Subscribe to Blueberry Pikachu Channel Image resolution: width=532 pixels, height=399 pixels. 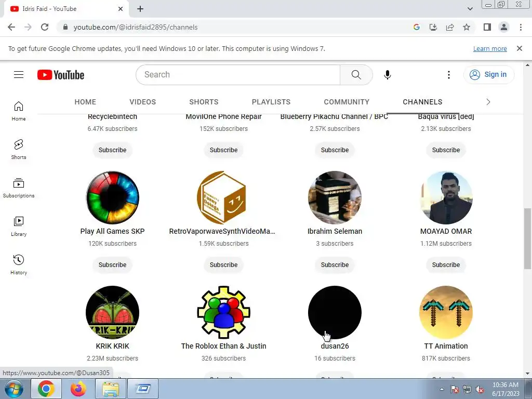[335, 150]
